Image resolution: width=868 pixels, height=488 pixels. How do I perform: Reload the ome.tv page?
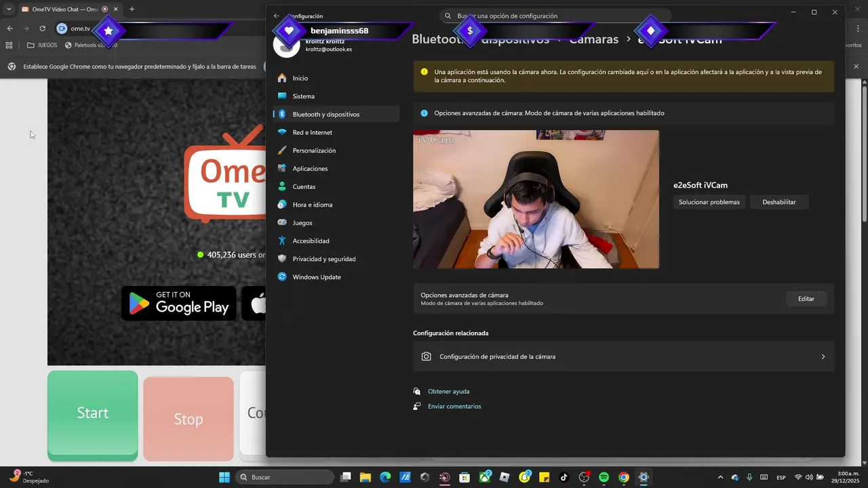point(42,28)
